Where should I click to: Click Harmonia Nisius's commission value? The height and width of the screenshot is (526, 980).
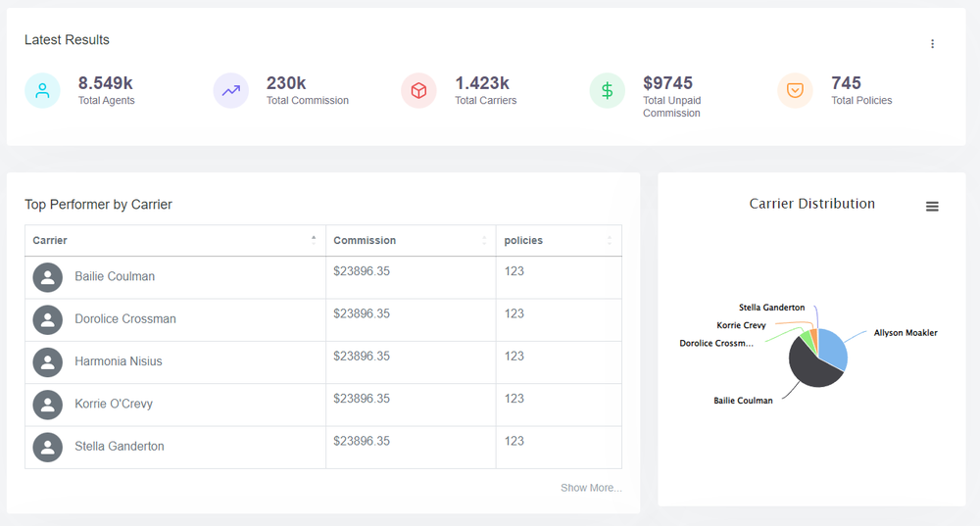[362, 357]
